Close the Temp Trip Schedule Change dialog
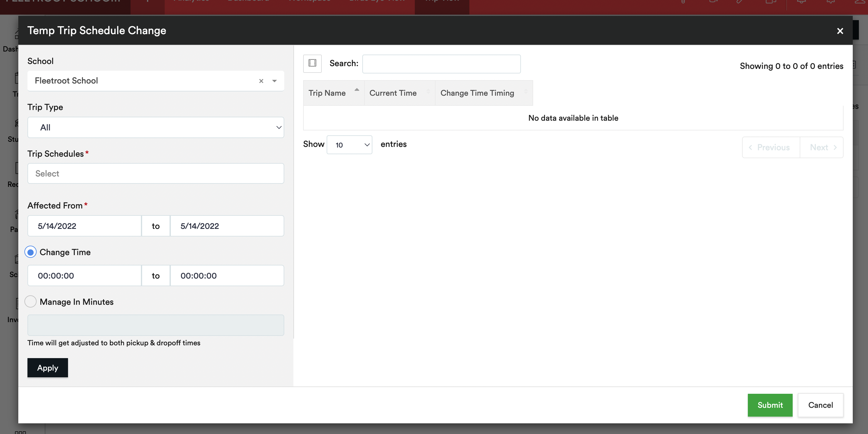This screenshot has width=868, height=434. 840,31
